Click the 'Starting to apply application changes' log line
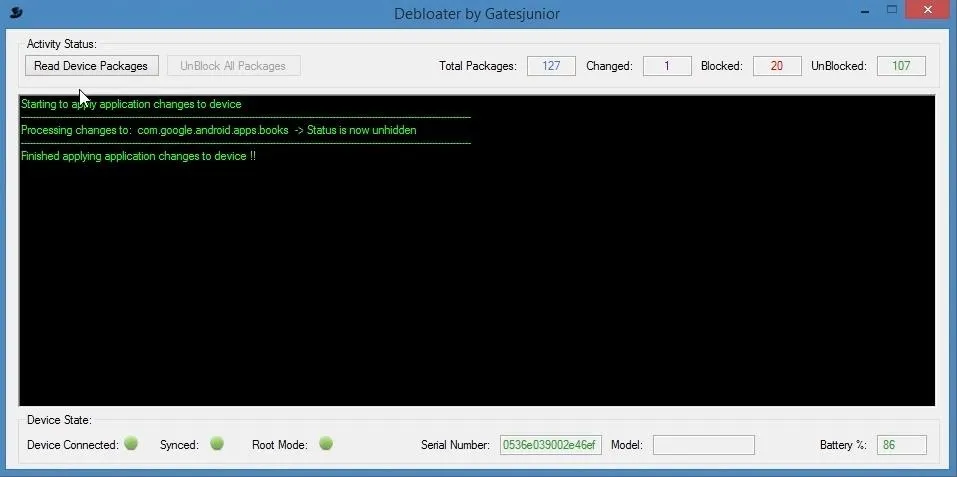Screen dimensions: 957x477 coord(131,104)
